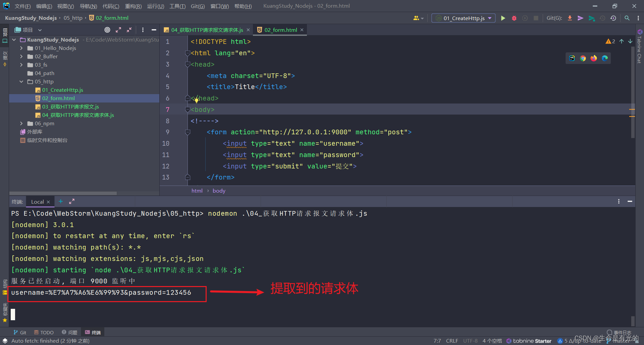Open 03_获取HTTP请求报文.js file
This screenshot has width=644, height=345.
coord(70,107)
